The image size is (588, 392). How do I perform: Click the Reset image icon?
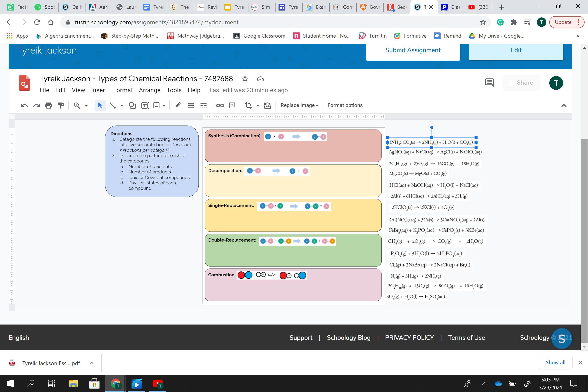coord(268,106)
